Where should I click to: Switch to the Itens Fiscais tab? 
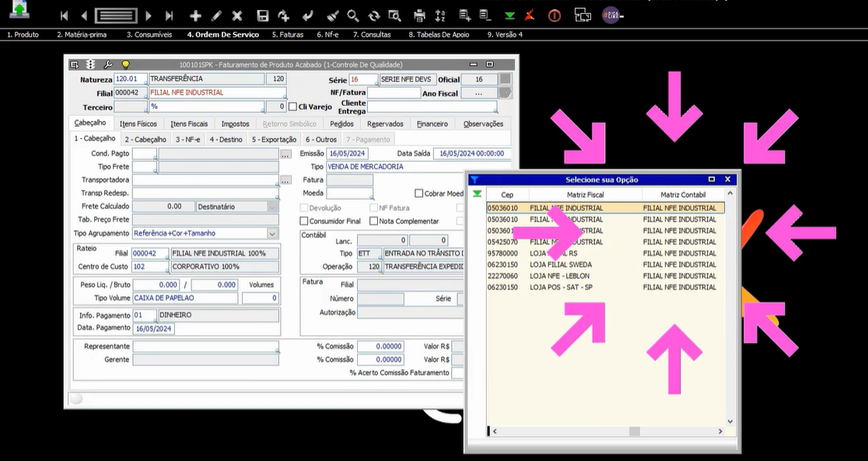(x=189, y=124)
